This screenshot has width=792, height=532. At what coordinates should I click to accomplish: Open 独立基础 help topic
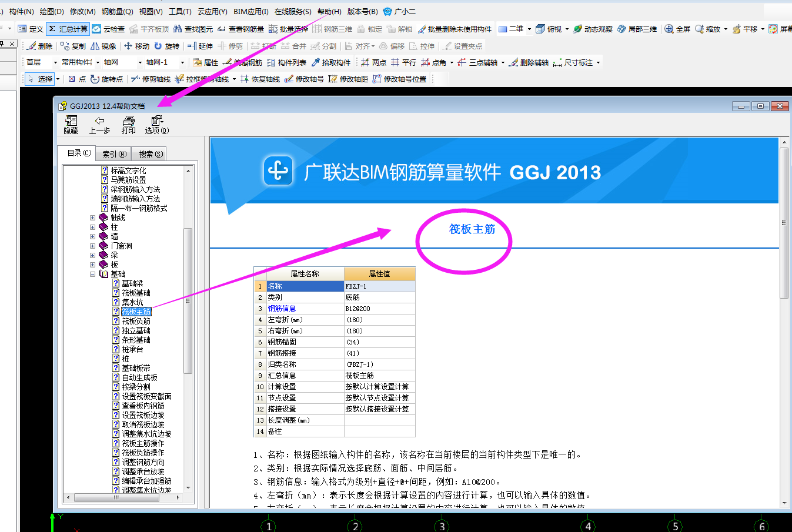[x=136, y=330]
